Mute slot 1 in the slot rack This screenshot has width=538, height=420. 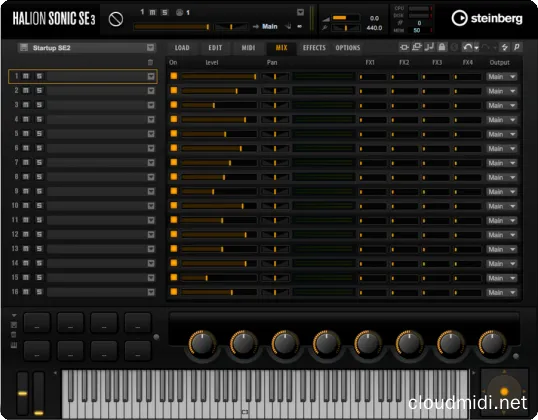(x=26, y=76)
